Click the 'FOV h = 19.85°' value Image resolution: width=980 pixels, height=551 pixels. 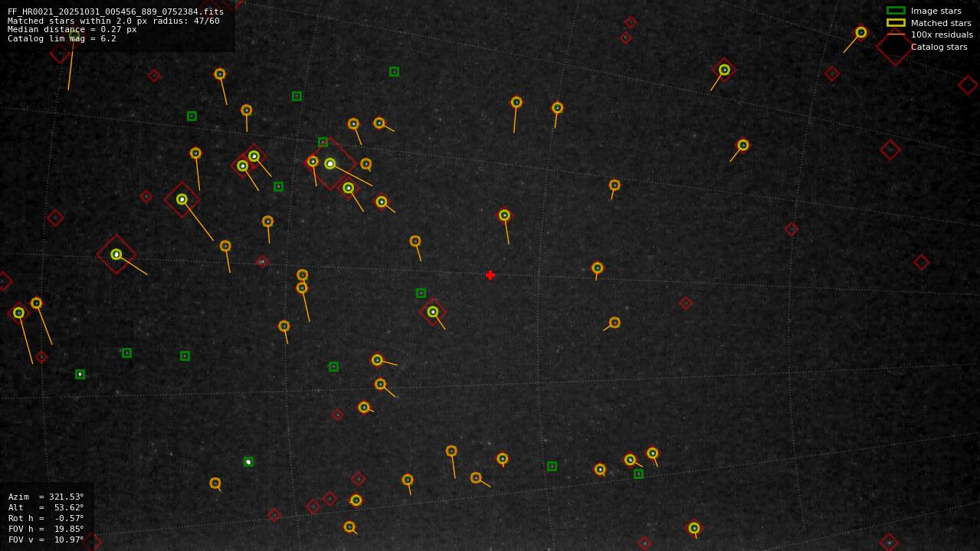point(46,529)
